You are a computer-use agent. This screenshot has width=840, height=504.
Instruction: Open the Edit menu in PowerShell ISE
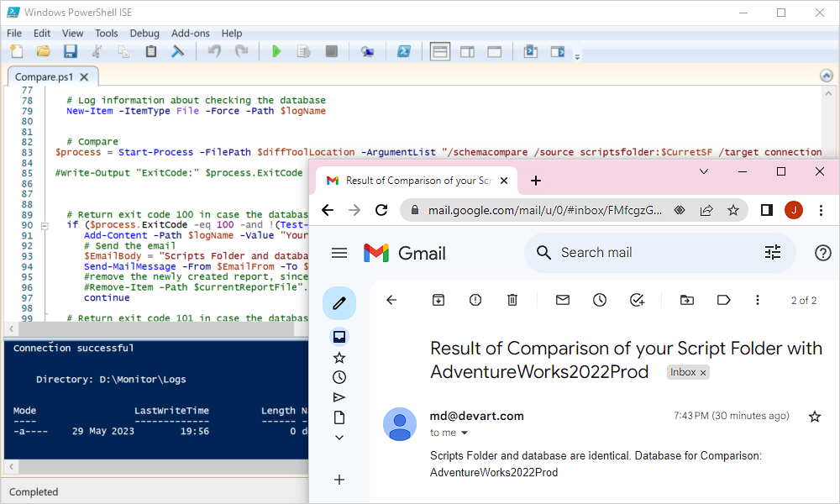pyautogui.click(x=42, y=34)
